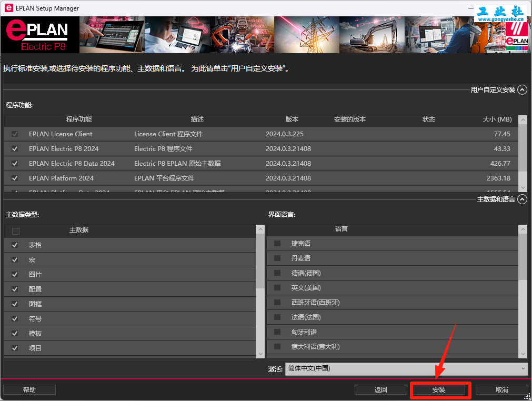The image size is (532, 401).
Task: Sort by the 版本 column header
Action: 292,119
